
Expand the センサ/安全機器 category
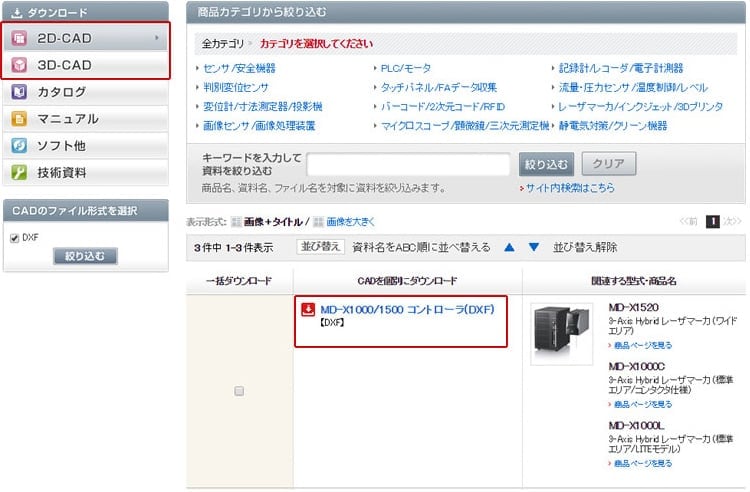(238, 68)
